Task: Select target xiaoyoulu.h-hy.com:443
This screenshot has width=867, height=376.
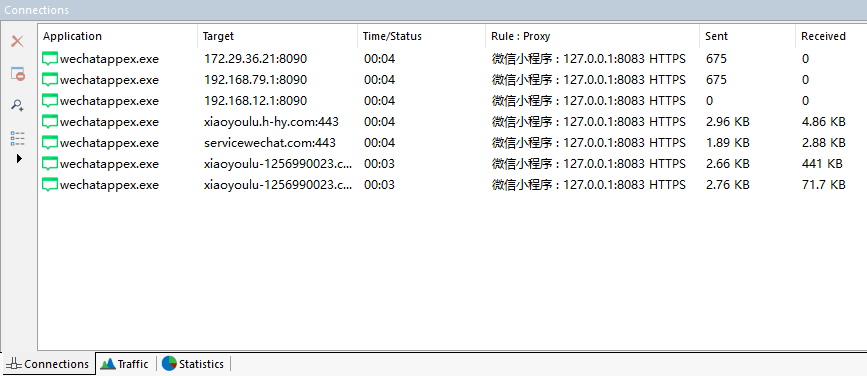Action: pos(271,122)
